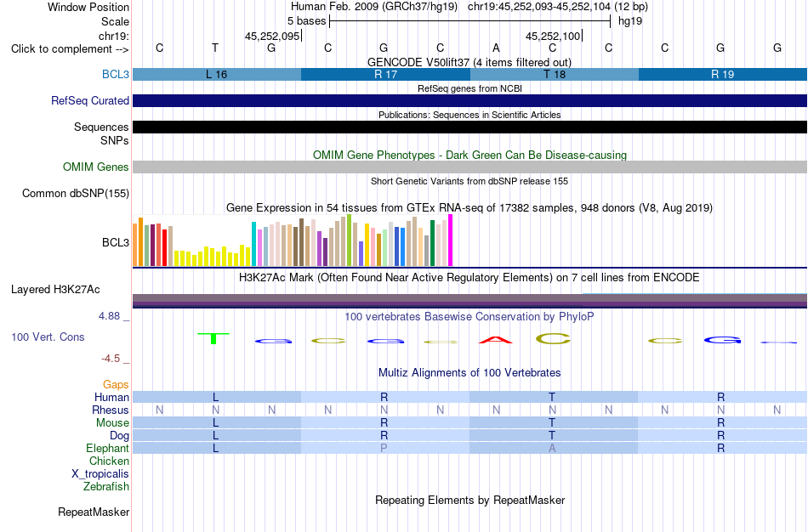
Task: Click the 'Click to complement -->' label
Action: point(70,49)
